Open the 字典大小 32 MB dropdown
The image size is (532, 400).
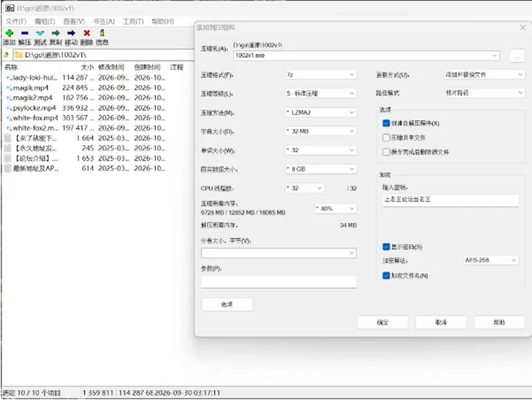click(321, 131)
